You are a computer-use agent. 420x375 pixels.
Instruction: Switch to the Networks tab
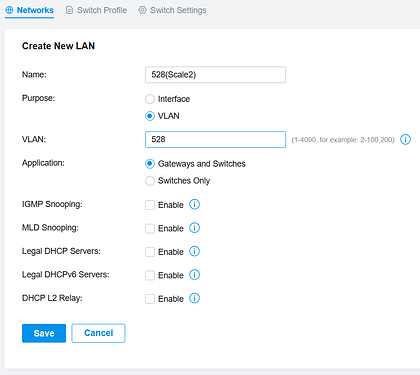point(29,10)
